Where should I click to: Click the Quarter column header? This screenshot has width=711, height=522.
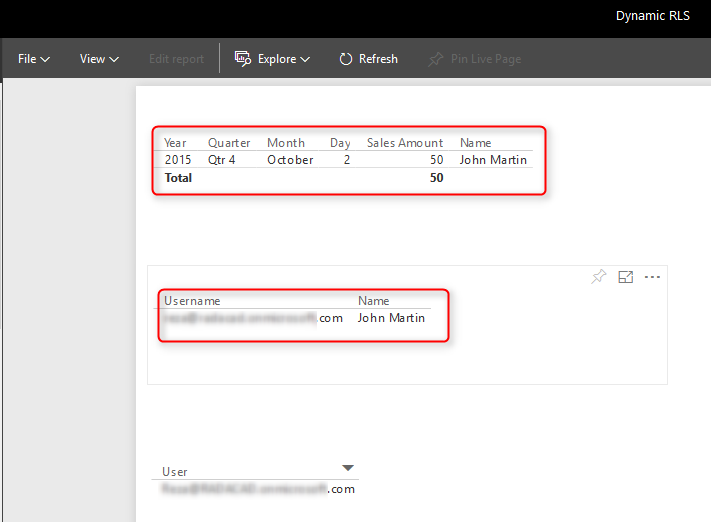point(229,143)
